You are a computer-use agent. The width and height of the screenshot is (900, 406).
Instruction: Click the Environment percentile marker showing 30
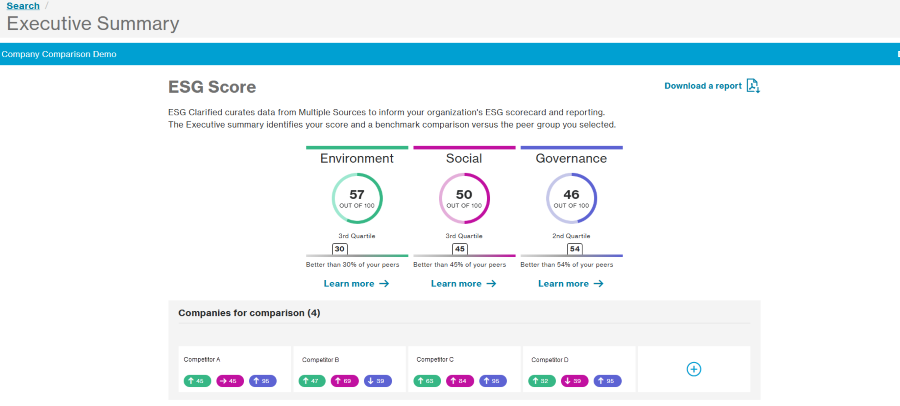pos(340,249)
